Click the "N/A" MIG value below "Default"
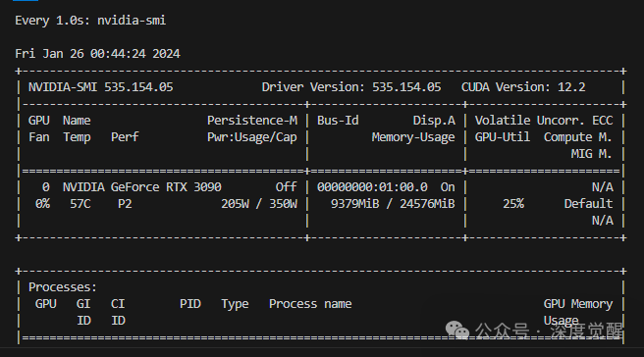 [x=602, y=221]
